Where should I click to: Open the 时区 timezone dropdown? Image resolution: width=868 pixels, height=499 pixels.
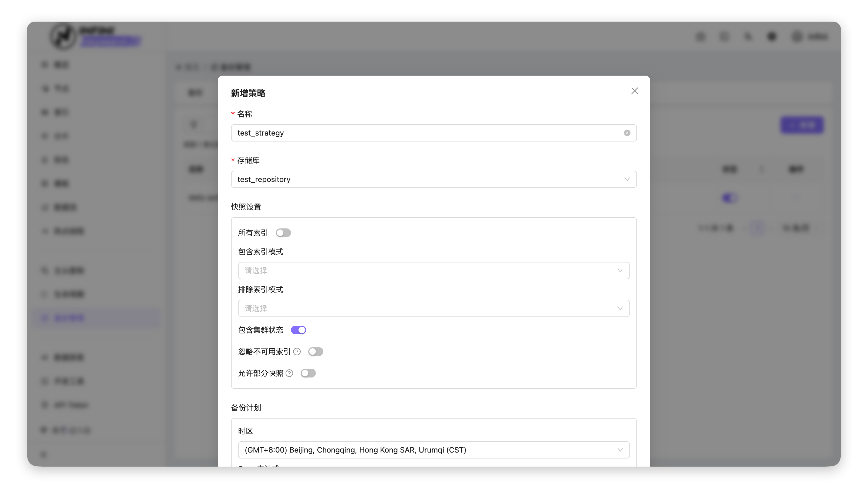(x=433, y=450)
